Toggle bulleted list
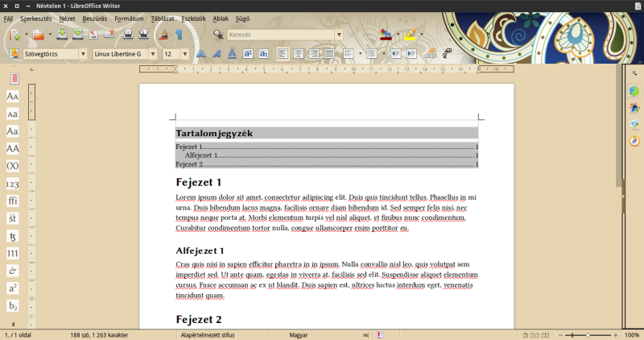 tap(372, 54)
